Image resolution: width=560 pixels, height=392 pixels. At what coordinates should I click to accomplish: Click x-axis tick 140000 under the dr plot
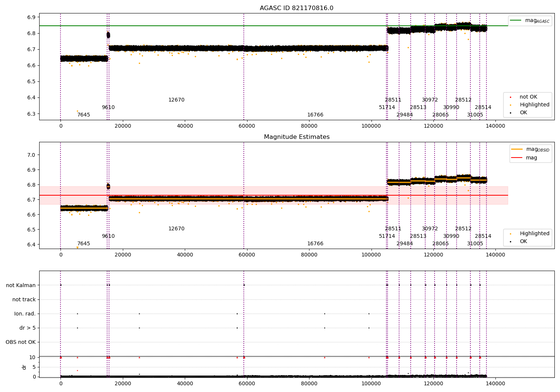(495, 383)
